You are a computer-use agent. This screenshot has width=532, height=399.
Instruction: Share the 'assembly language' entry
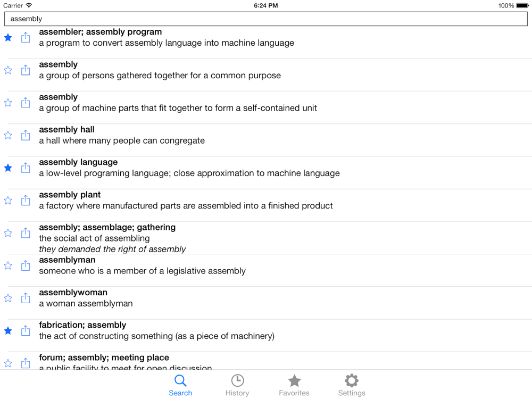pyautogui.click(x=26, y=168)
